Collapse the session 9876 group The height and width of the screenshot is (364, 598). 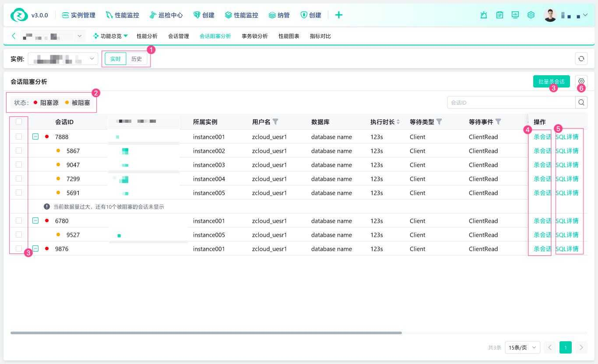(x=35, y=248)
